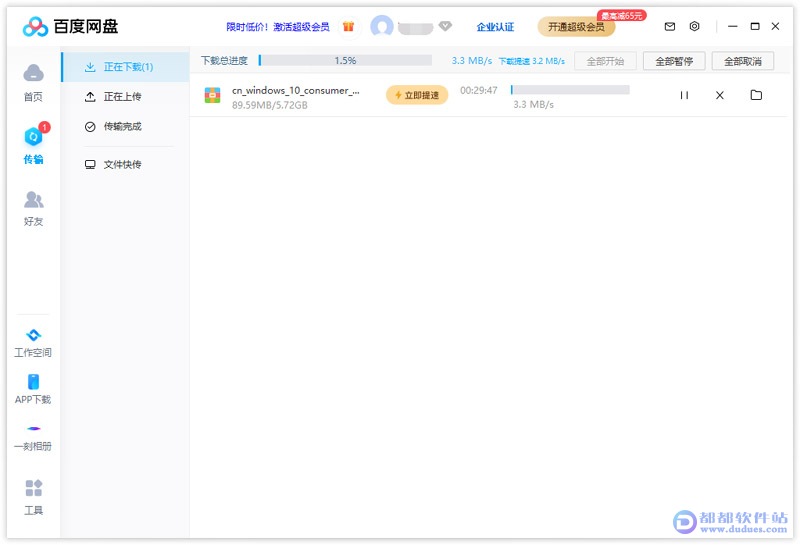Click 下载提速 3.2 MB/s link
The height and width of the screenshot is (545, 800).
click(532, 61)
